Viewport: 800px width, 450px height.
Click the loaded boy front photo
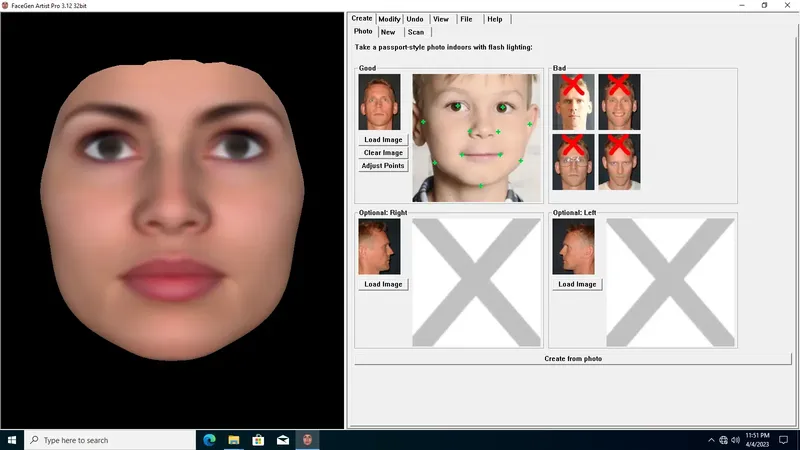click(x=477, y=138)
